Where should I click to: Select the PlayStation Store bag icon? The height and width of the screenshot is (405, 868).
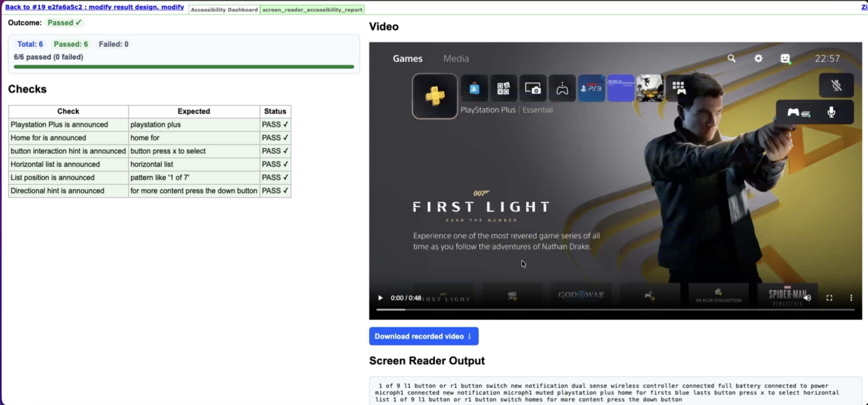474,88
